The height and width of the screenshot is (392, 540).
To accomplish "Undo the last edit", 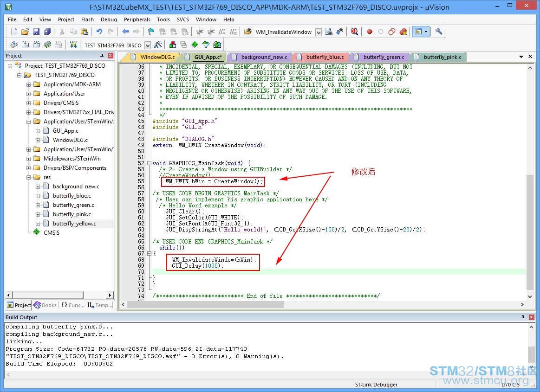I will (x=99, y=32).
